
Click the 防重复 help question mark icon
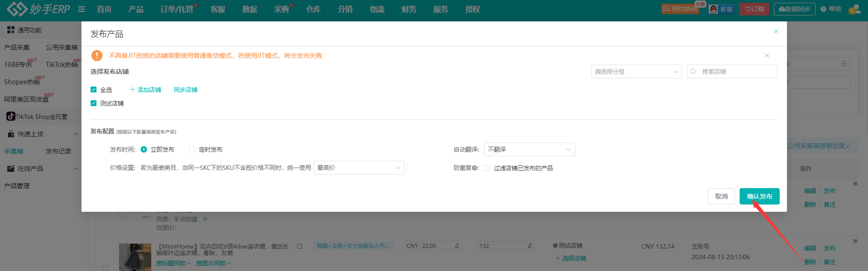[x=475, y=168]
